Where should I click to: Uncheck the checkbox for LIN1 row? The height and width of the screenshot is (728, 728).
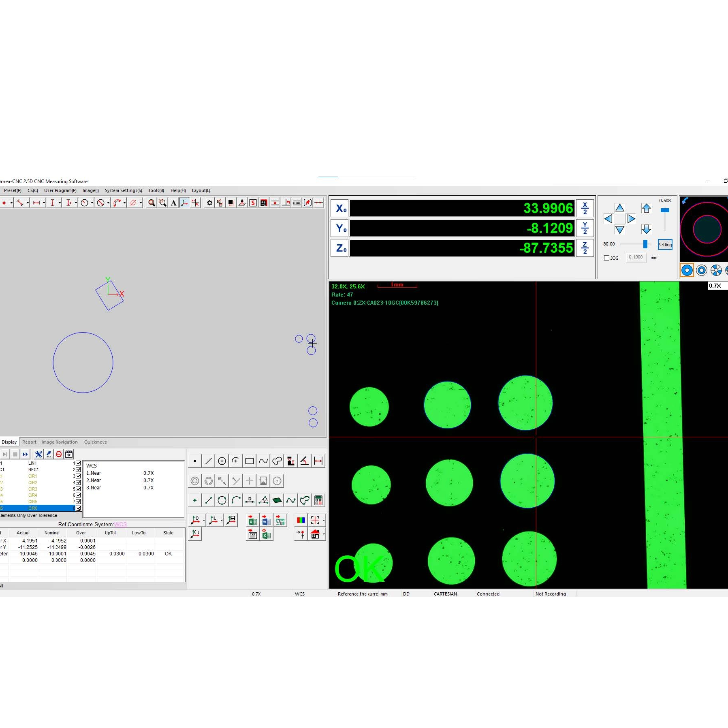[x=78, y=463]
